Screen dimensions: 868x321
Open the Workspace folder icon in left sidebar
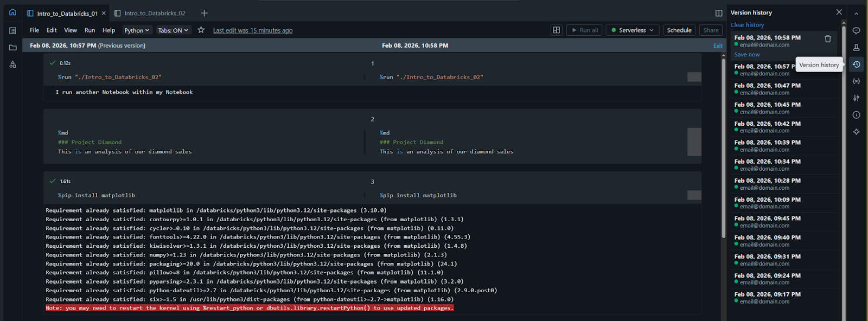click(12, 48)
